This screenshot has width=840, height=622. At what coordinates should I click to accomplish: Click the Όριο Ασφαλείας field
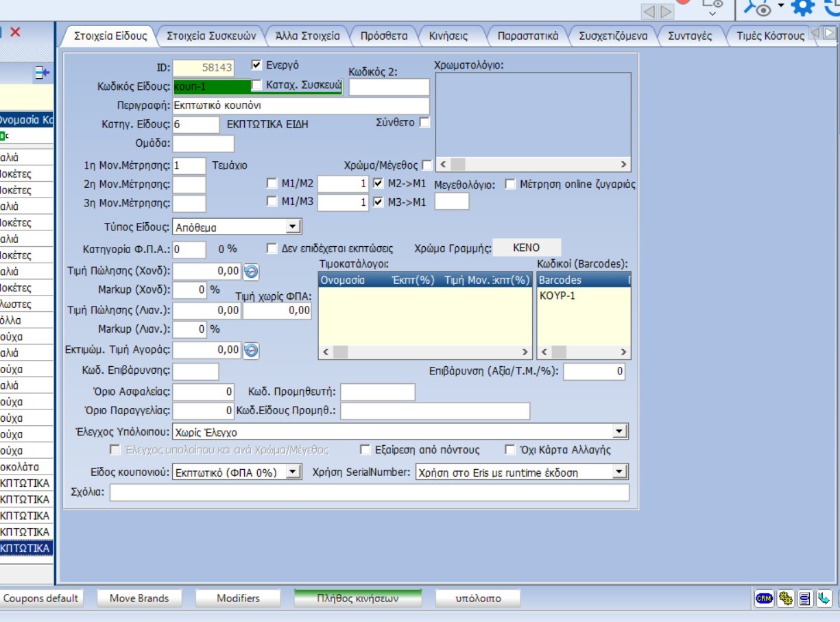coord(204,392)
